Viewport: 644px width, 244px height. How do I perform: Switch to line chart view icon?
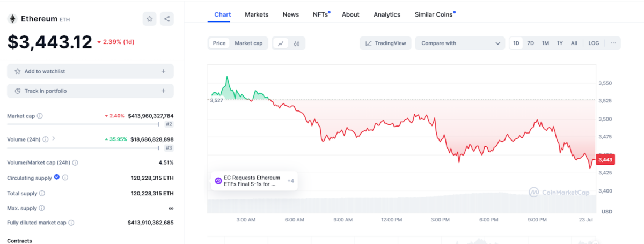(x=281, y=43)
